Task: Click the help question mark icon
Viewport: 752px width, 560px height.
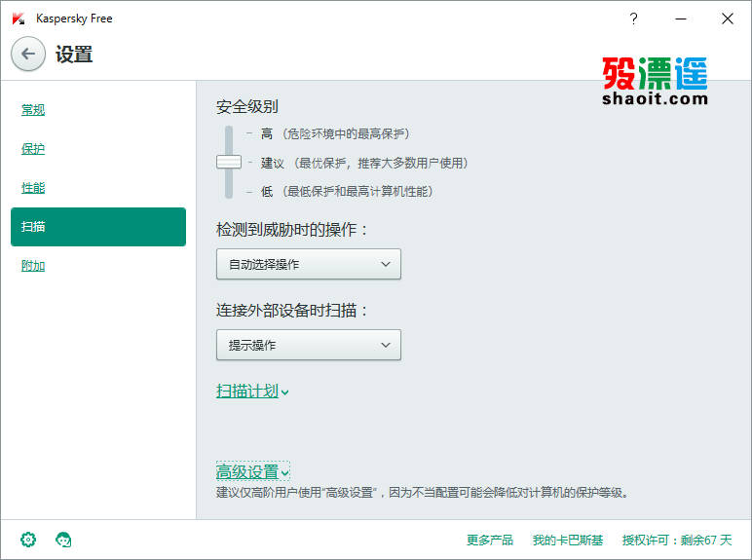Action: pyautogui.click(x=633, y=19)
